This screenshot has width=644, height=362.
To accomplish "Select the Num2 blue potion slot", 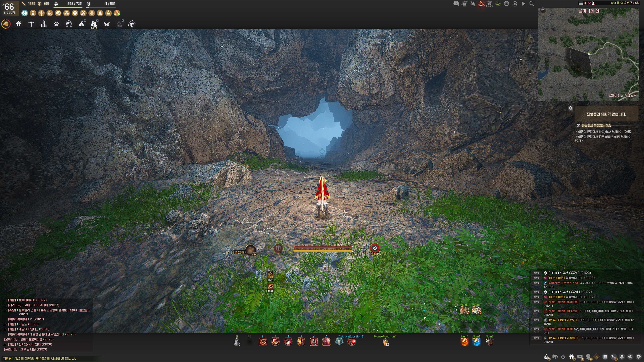I will tap(476, 342).
